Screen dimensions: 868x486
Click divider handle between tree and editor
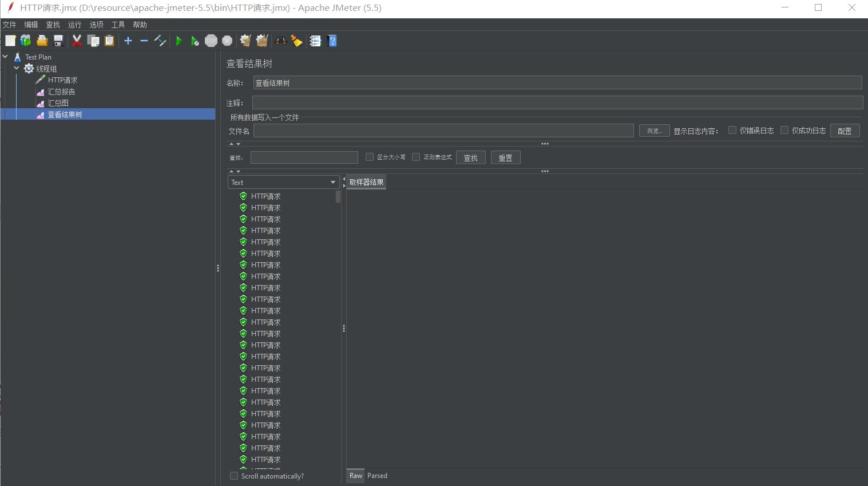point(218,268)
